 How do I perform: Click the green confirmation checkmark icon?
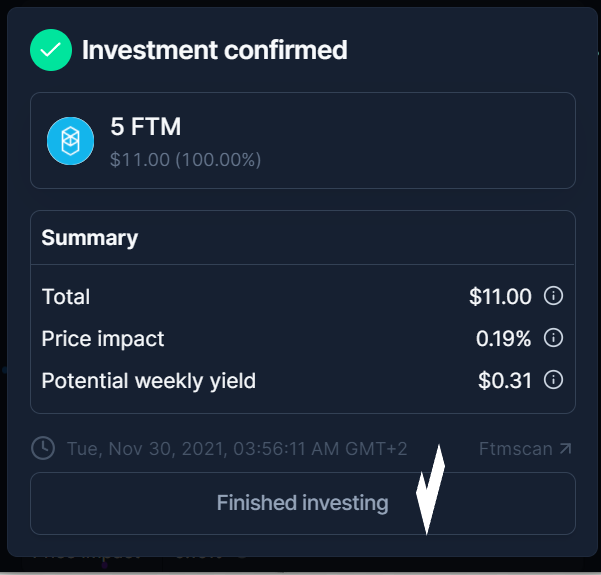51,50
